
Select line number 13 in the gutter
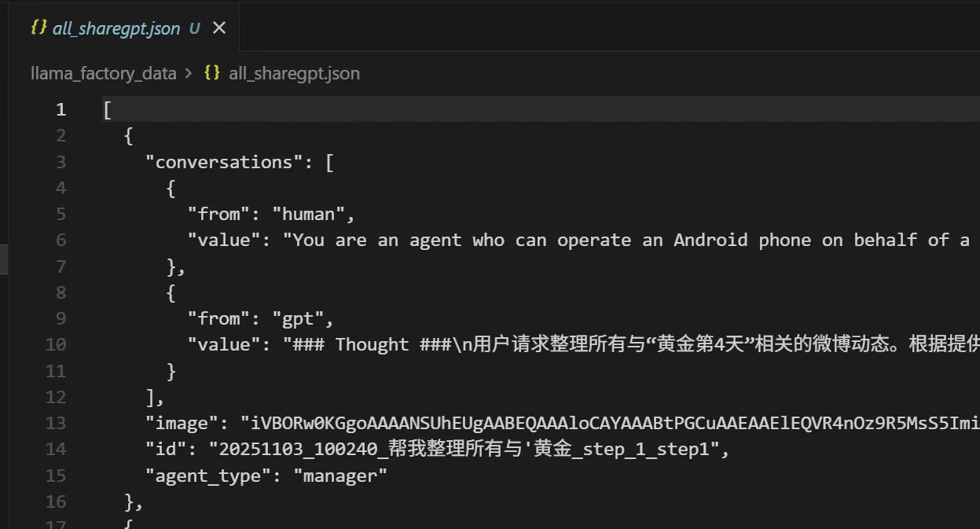click(56, 423)
